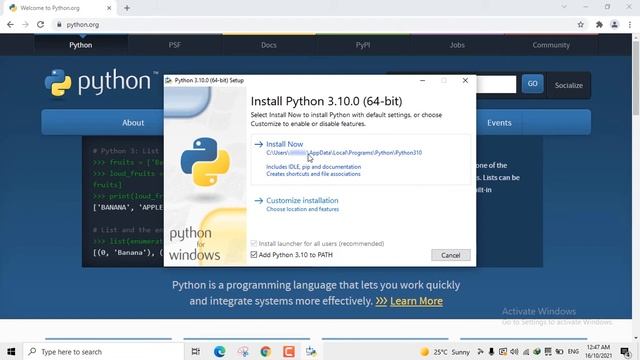The width and height of the screenshot is (640, 360).
Task: Close the Welcome to Python.org tab
Action: (x=109, y=8)
